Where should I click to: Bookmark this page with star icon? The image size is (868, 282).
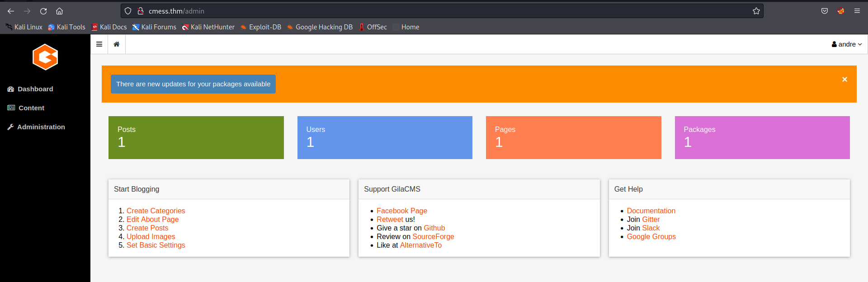756,11
